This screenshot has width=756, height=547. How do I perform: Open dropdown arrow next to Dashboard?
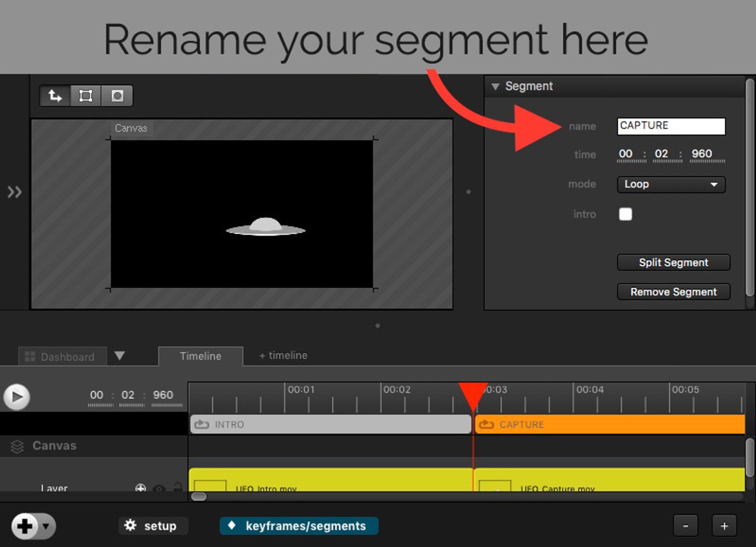120,356
